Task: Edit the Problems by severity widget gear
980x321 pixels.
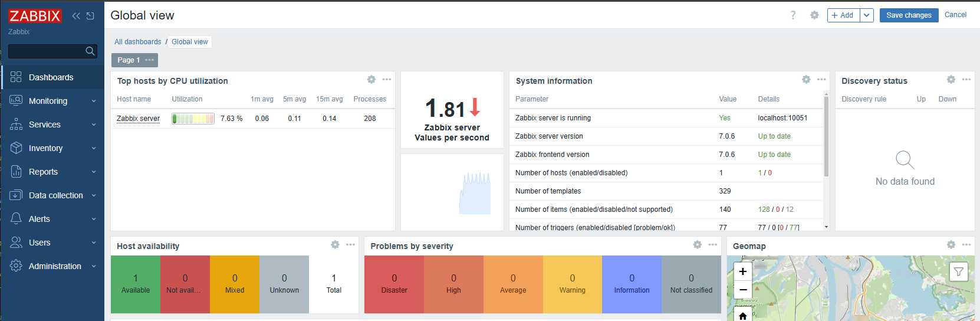Action: [697, 244]
